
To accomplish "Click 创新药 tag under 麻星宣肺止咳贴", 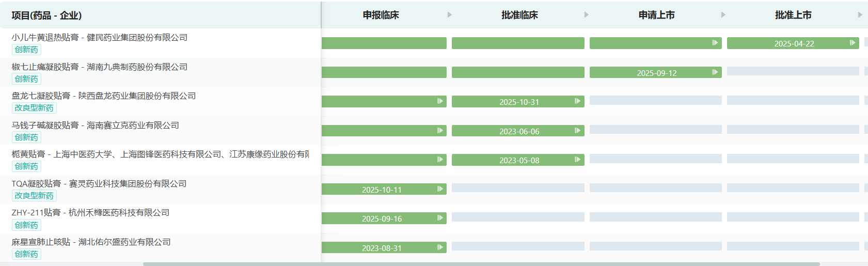I will pos(26,254).
